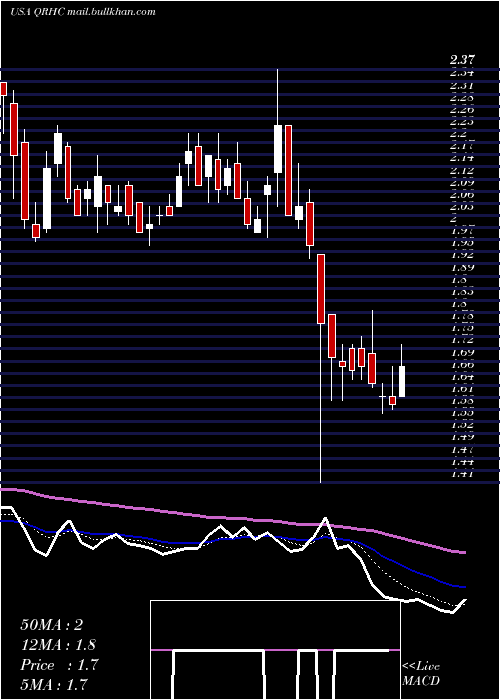Click the 1.41 bottom price label
This screenshot has height=700, width=500.
coord(463,474)
